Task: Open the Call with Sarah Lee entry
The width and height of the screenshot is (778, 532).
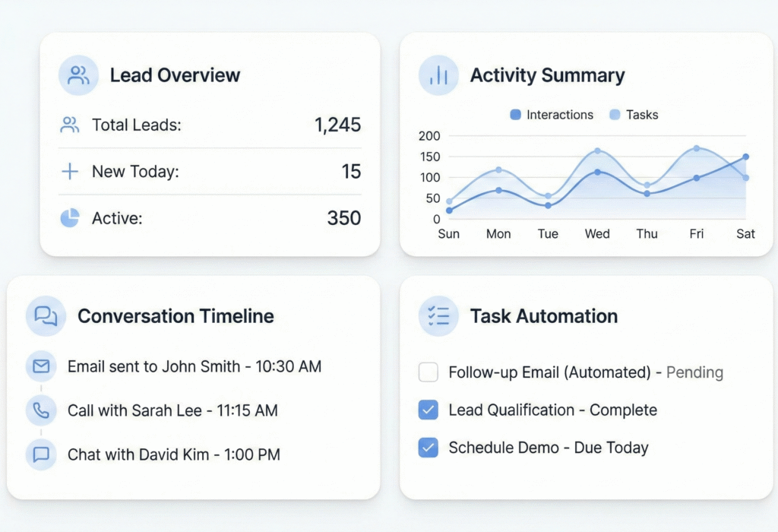Action: pyautogui.click(x=172, y=410)
